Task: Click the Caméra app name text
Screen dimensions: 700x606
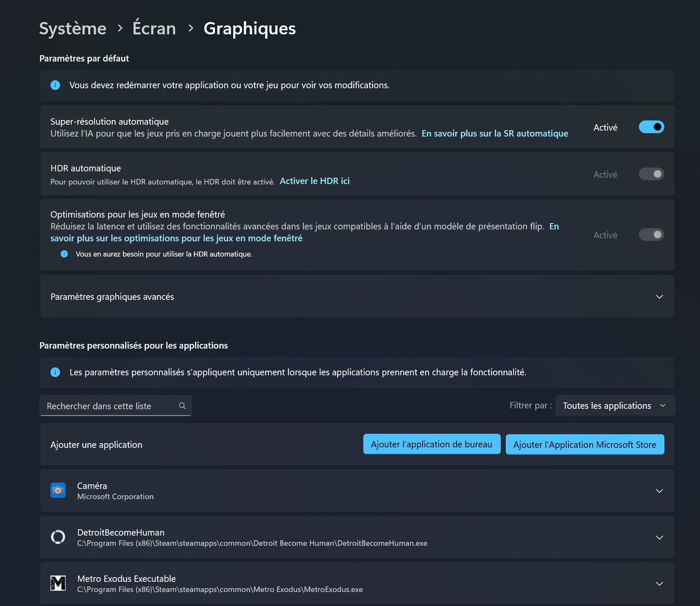Action: (x=92, y=486)
